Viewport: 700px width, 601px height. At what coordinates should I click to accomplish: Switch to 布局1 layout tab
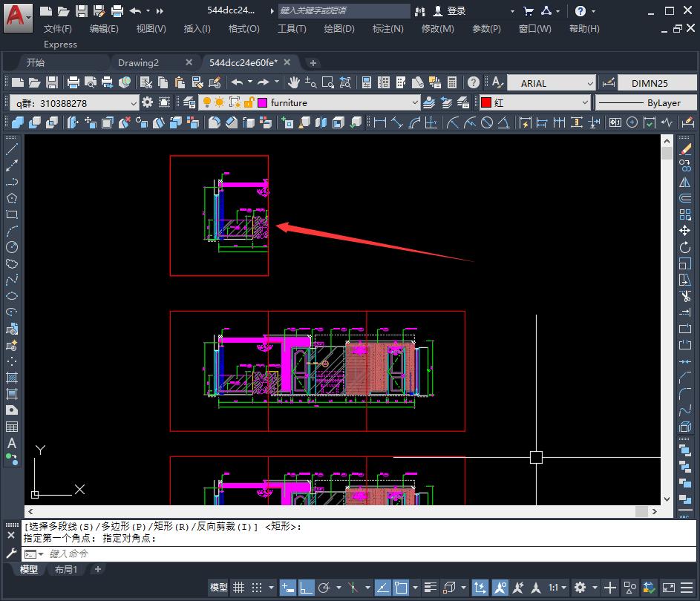click(x=66, y=569)
